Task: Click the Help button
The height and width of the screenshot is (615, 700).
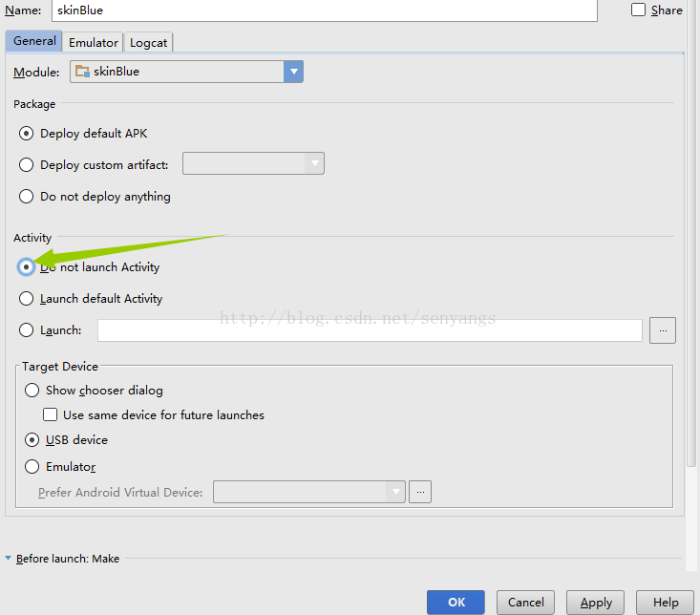Action: coord(666,603)
